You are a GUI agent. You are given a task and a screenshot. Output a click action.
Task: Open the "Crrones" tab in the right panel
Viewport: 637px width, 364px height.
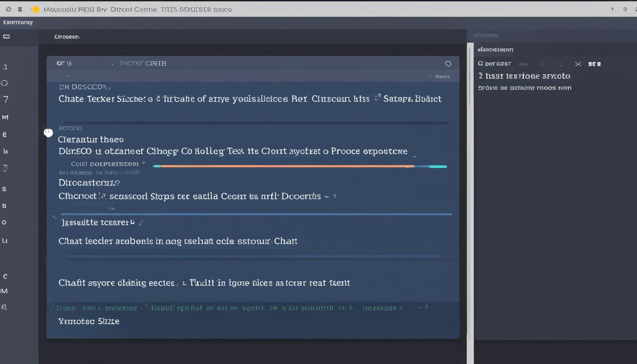(486, 35)
